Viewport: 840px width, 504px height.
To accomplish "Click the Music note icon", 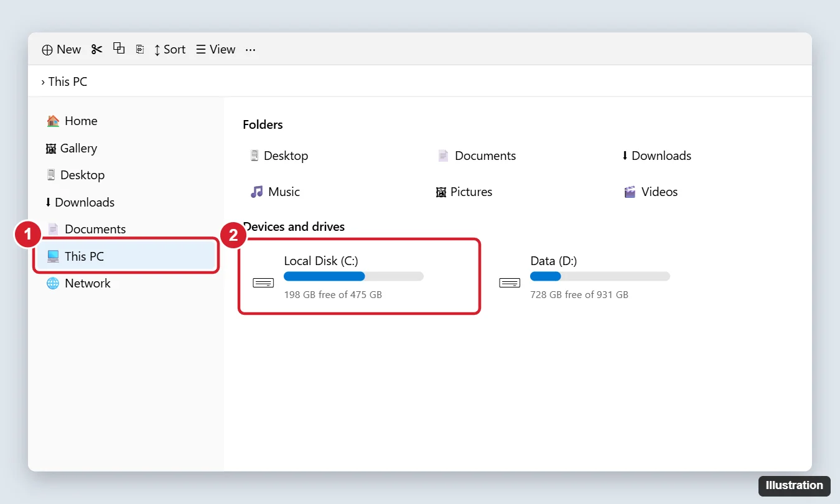I will tap(256, 192).
